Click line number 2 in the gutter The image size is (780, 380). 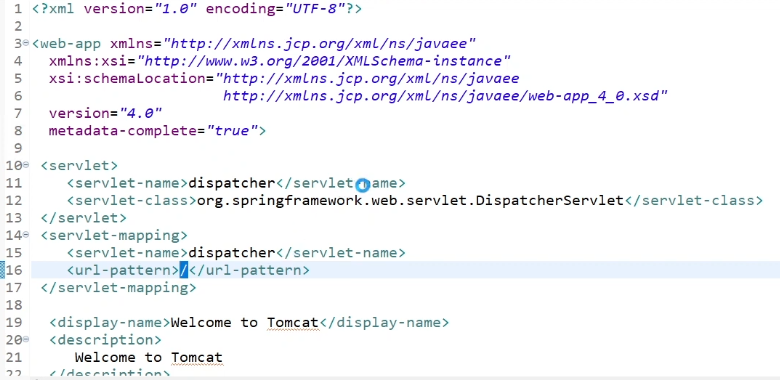point(18,26)
